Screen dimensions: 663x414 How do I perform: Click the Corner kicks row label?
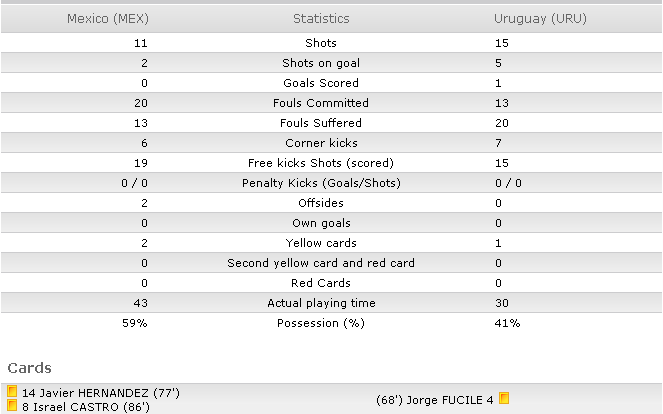(x=321, y=143)
